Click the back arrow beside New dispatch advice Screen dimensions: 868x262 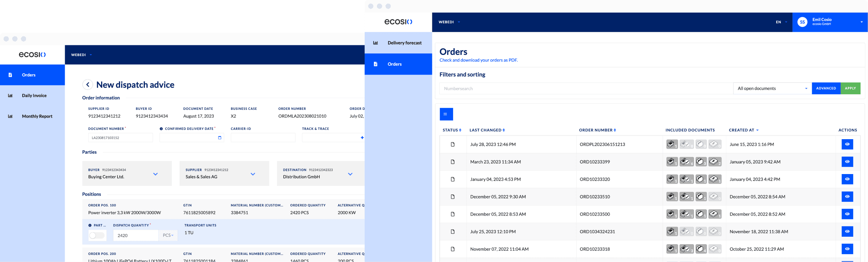(87, 85)
